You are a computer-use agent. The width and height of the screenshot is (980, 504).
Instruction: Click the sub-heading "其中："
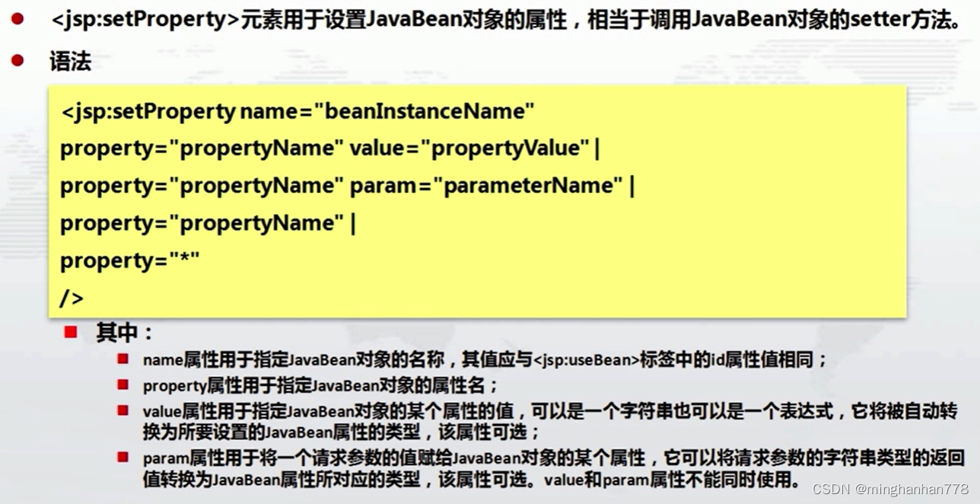point(125,333)
